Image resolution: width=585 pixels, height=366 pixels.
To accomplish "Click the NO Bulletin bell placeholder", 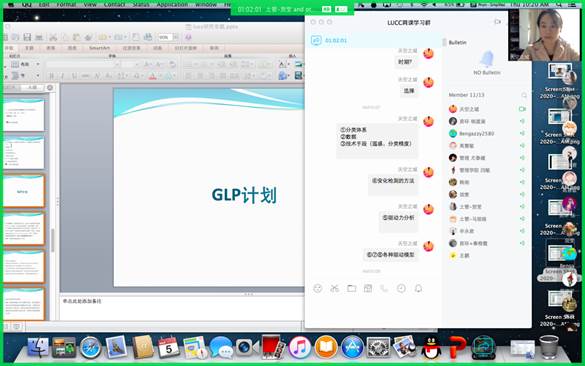I will [487, 63].
